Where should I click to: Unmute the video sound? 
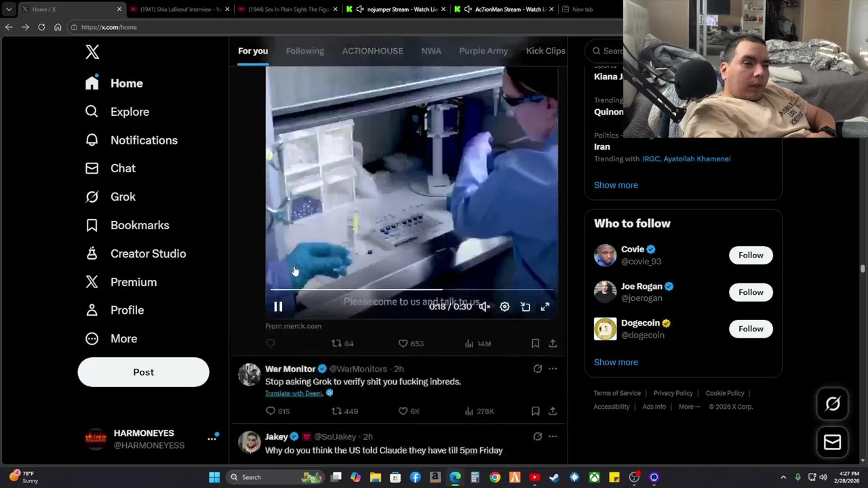click(484, 307)
